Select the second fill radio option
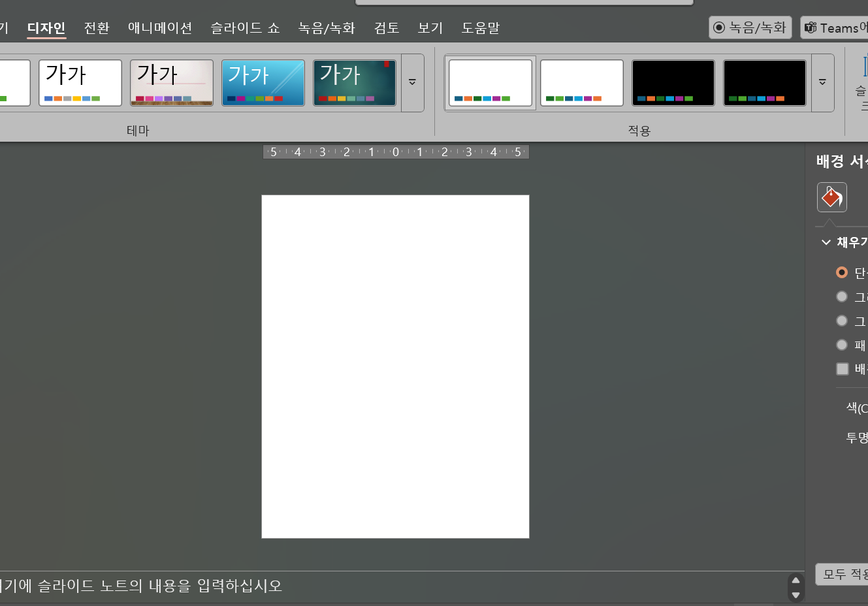868x606 pixels. 842,296
